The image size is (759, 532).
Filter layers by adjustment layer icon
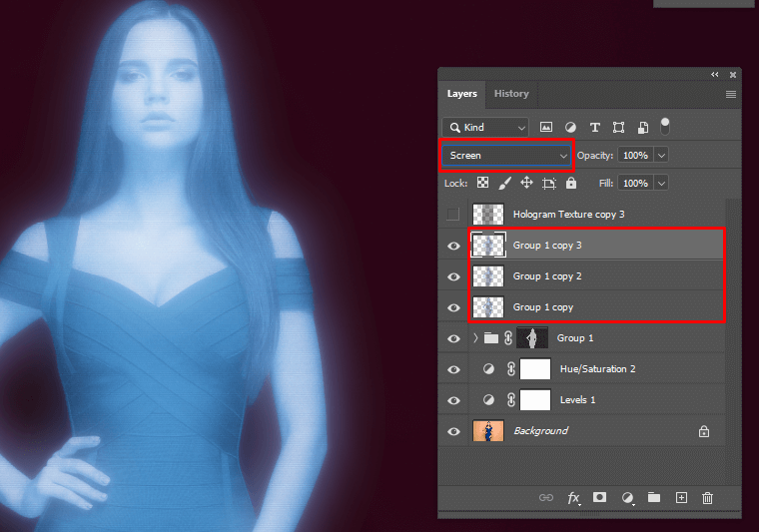pos(570,127)
